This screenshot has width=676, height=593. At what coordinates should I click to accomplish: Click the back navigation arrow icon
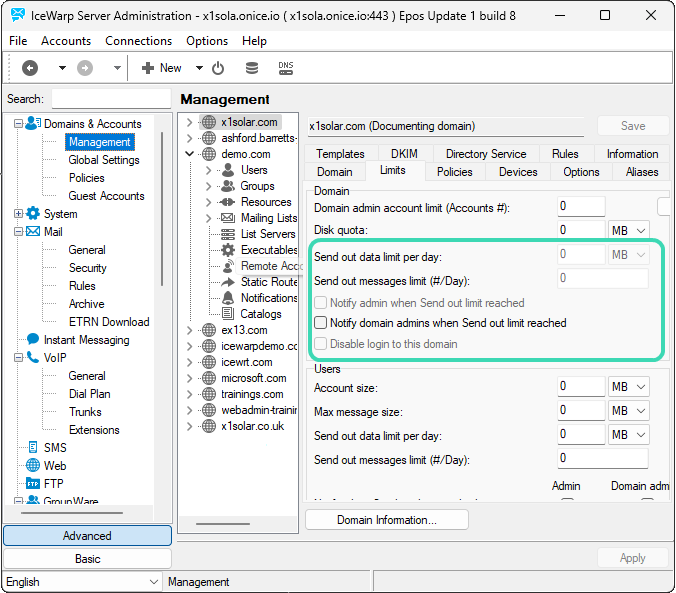(30, 68)
